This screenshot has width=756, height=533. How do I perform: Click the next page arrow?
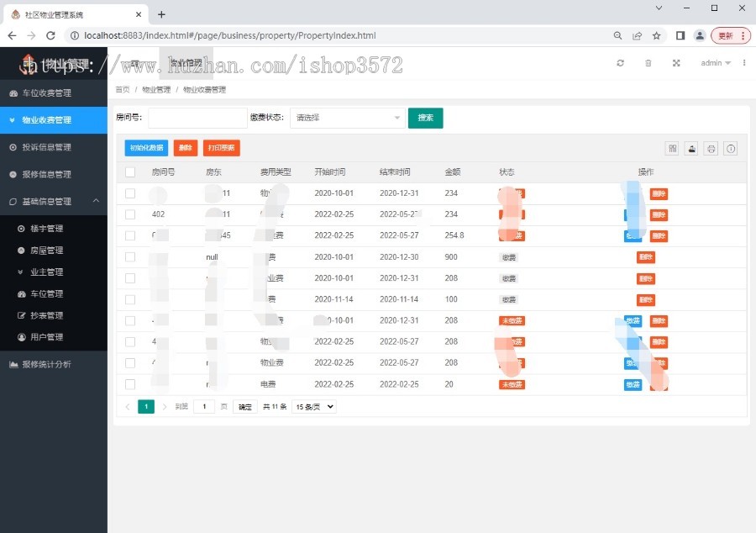pyautogui.click(x=165, y=407)
